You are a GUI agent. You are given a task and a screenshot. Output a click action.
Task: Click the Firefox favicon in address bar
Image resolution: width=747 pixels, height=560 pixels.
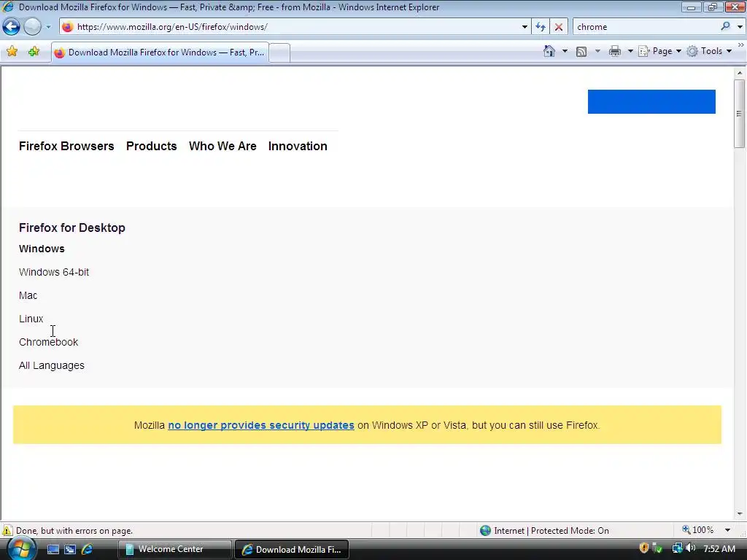(68, 27)
